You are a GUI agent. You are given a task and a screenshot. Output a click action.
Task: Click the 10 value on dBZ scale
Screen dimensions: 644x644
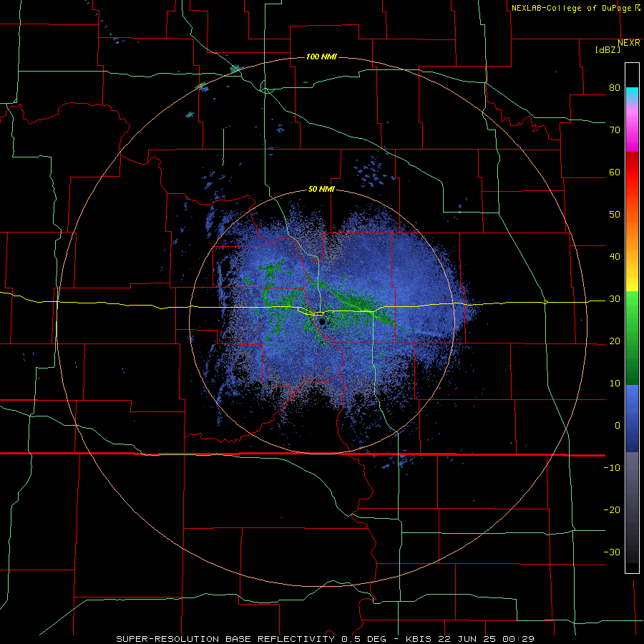(615, 384)
